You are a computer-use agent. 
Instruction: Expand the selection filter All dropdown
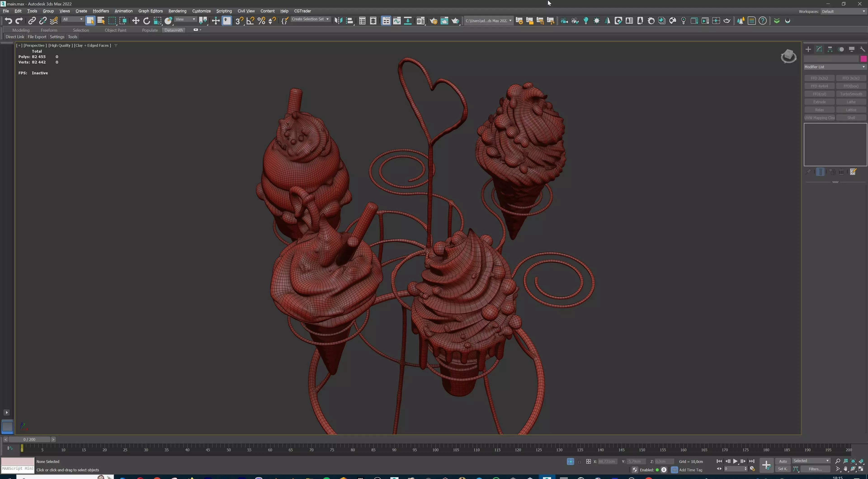72,19
